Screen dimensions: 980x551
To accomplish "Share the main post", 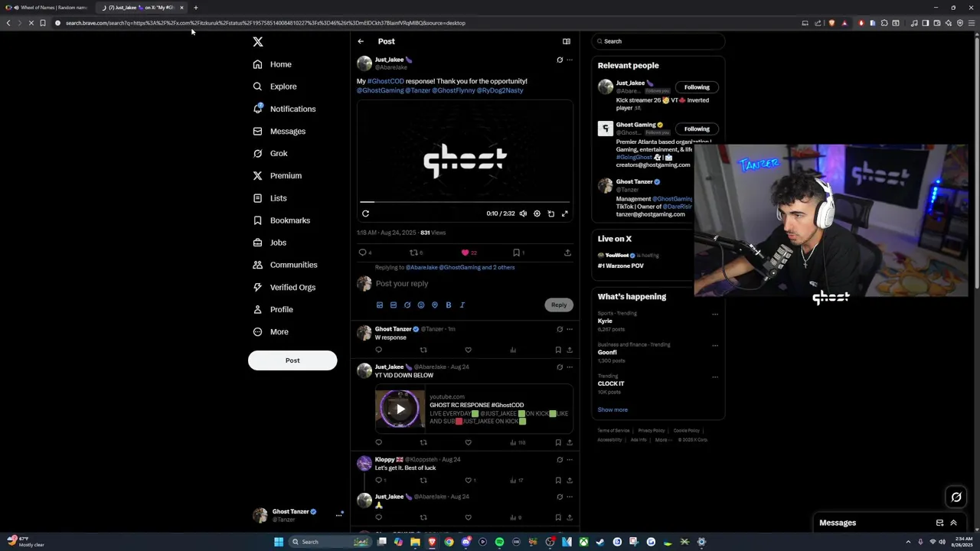I will coord(567,253).
